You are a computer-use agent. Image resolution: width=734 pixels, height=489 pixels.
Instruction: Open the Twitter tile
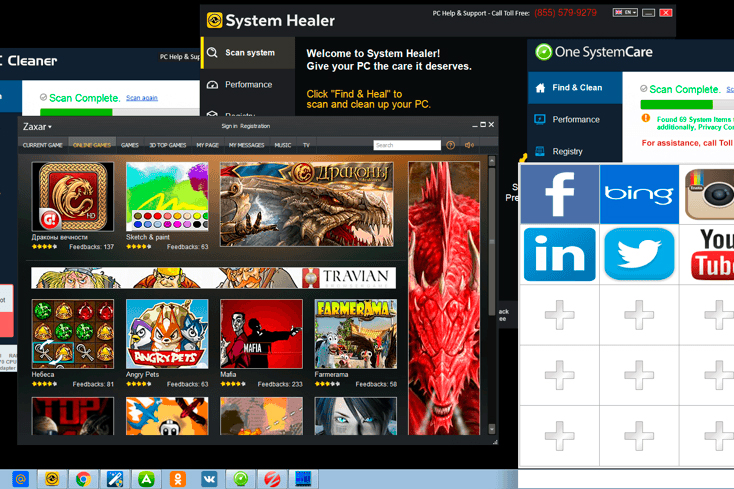pyautogui.click(x=639, y=254)
